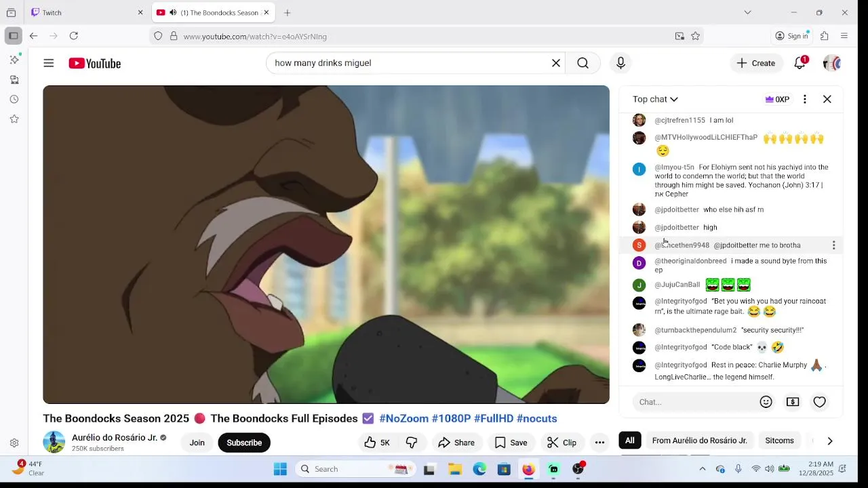The width and height of the screenshot is (868, 488).
Task: Toggle picture-in-picture from address bar
Action: (679, 36)
